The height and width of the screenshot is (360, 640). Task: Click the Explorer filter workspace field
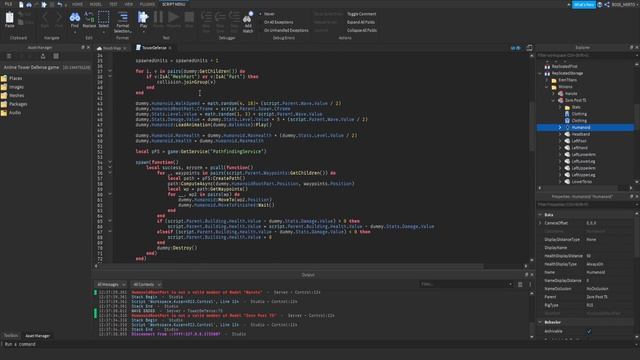[584, 56]
